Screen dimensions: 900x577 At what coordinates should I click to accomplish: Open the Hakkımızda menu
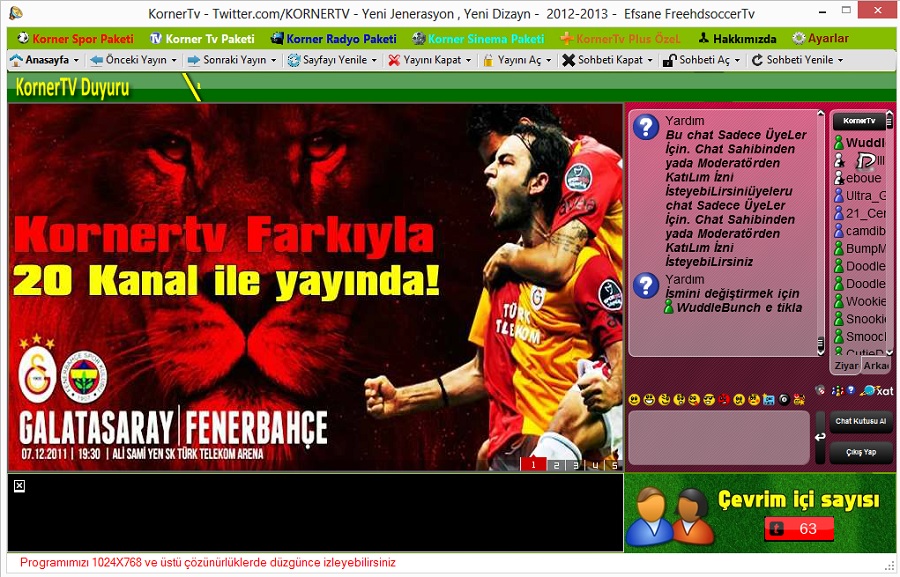[737, 38]
